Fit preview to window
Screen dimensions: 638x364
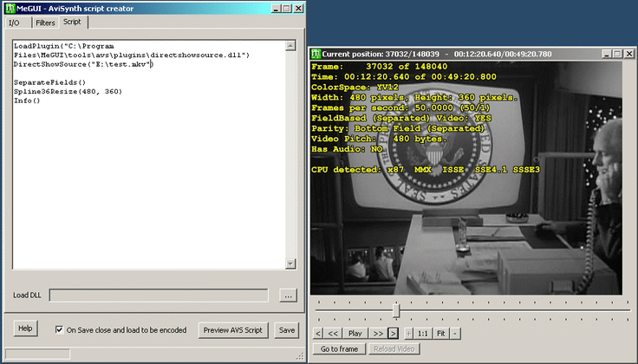(x=441, y=334)
